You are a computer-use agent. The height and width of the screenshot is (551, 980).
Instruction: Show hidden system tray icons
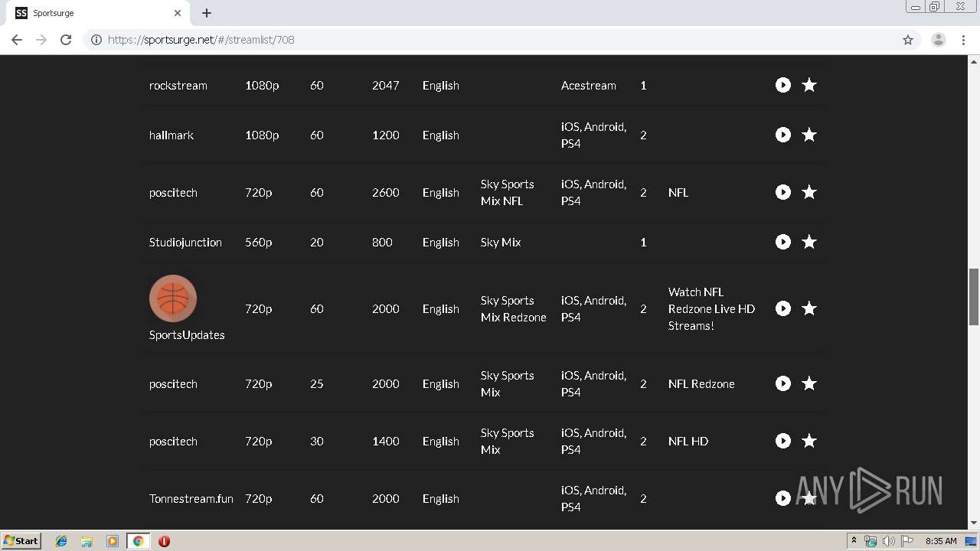854,540
